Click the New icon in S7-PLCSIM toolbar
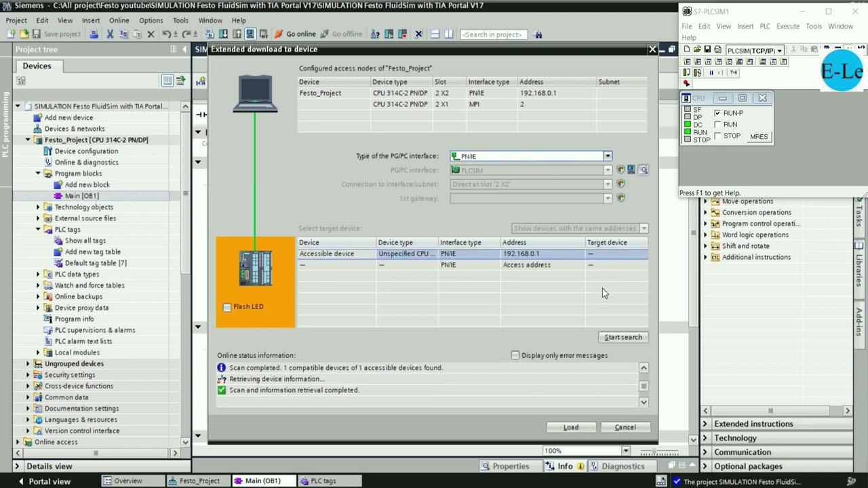The width and height of the screenshot is (868, 488). (x=687, y=49)
